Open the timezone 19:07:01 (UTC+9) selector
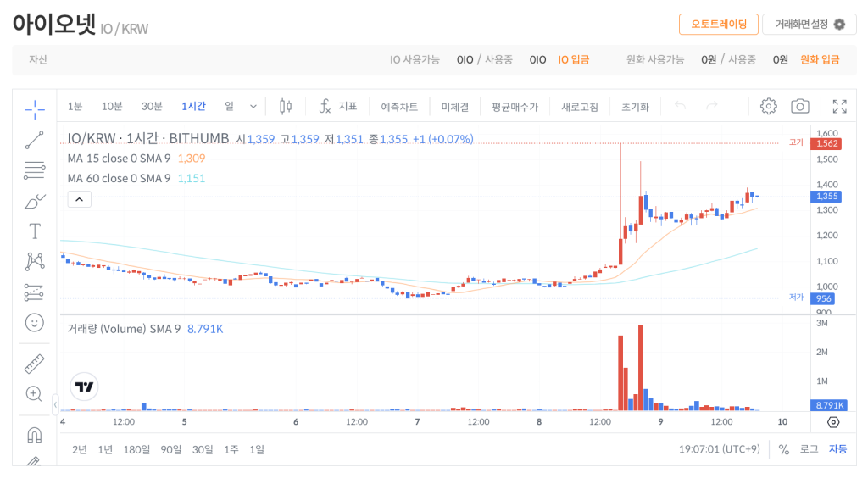The image size is (868, 484). [x=719, y=449]
